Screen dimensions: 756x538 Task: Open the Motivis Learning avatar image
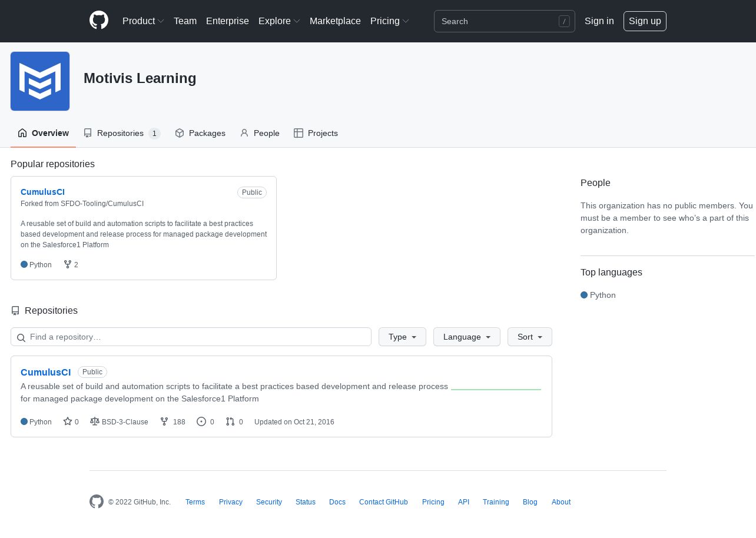pos(40,81)
